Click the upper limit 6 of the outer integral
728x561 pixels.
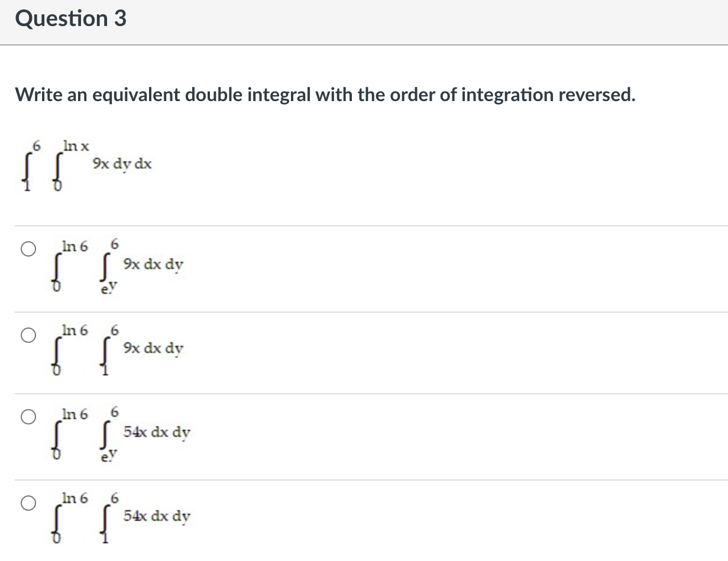[37, 145]
